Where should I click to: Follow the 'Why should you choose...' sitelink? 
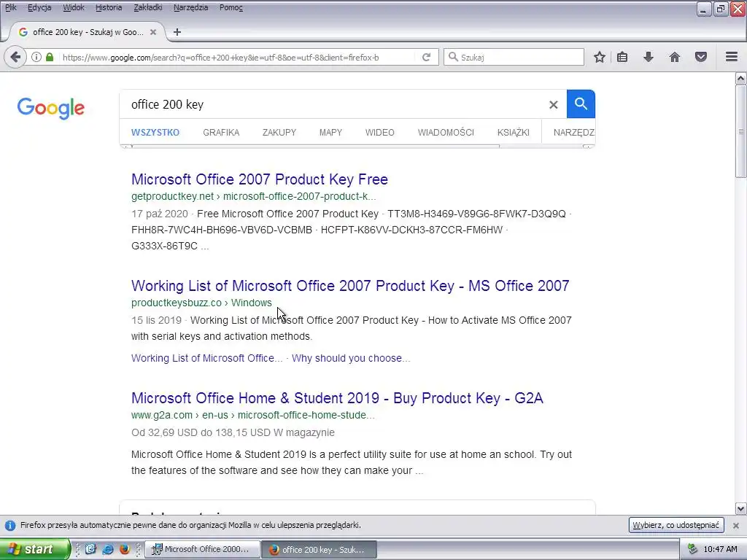pos(351,358)
